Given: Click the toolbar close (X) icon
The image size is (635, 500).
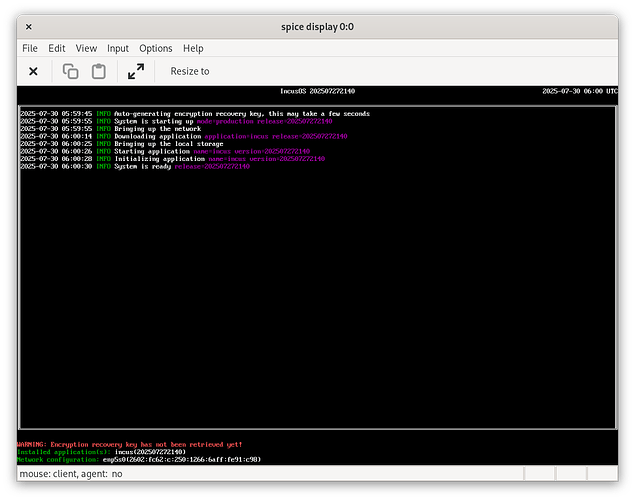Looking at the screenshot, I should coord(33,72).
